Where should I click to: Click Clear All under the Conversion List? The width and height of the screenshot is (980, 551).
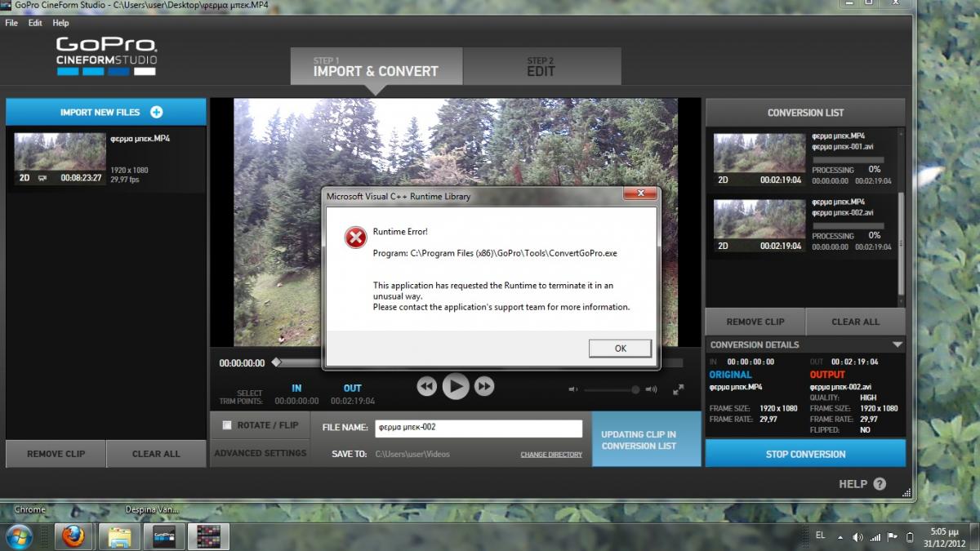click(856, 322)
